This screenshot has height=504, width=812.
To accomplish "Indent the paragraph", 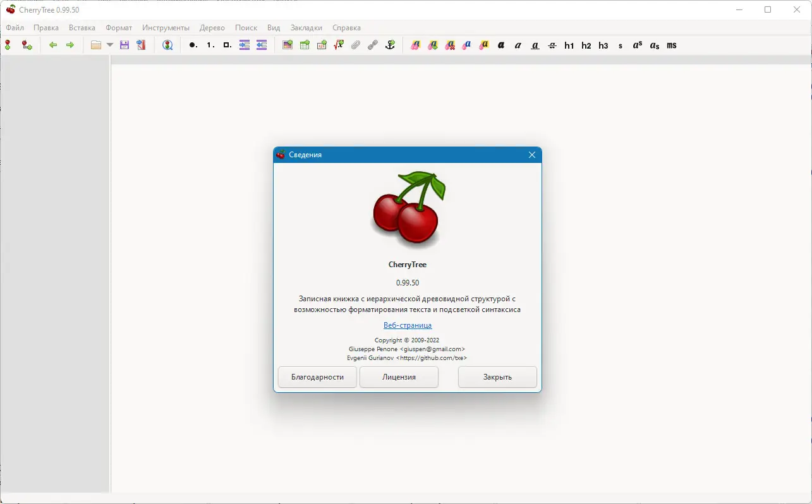I will pos(245,45).
